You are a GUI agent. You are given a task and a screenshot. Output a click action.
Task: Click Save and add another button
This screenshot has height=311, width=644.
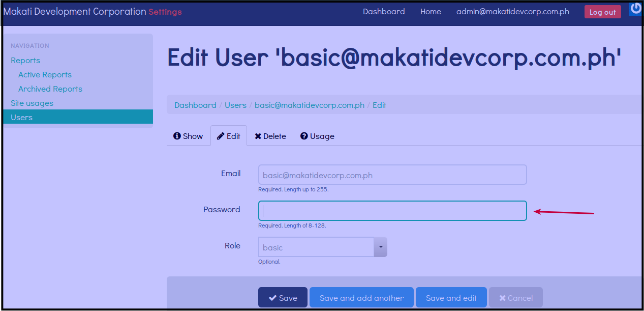[362, 298]
